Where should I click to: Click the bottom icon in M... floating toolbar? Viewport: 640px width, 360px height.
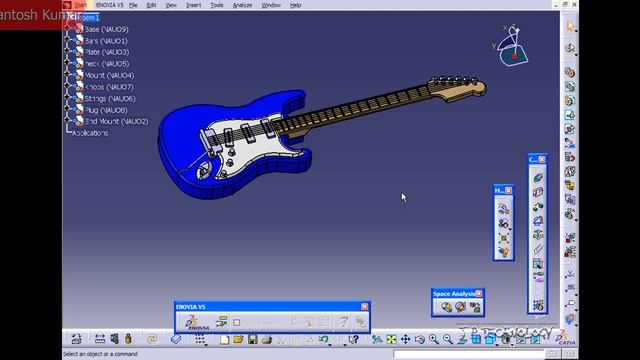[x=504, y=252]
